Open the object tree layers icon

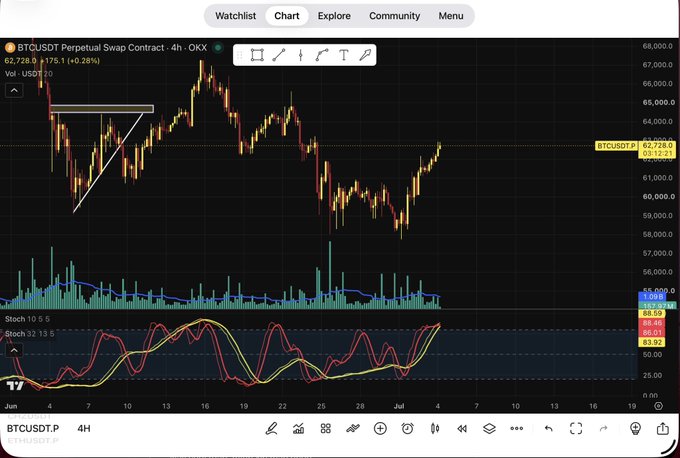coord(489,429)
